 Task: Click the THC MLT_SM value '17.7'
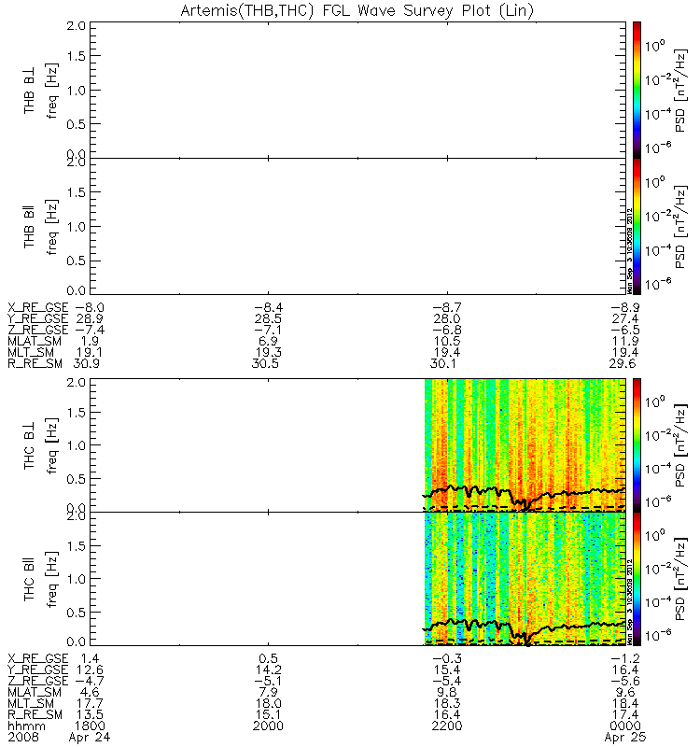[x=90, y=703]
